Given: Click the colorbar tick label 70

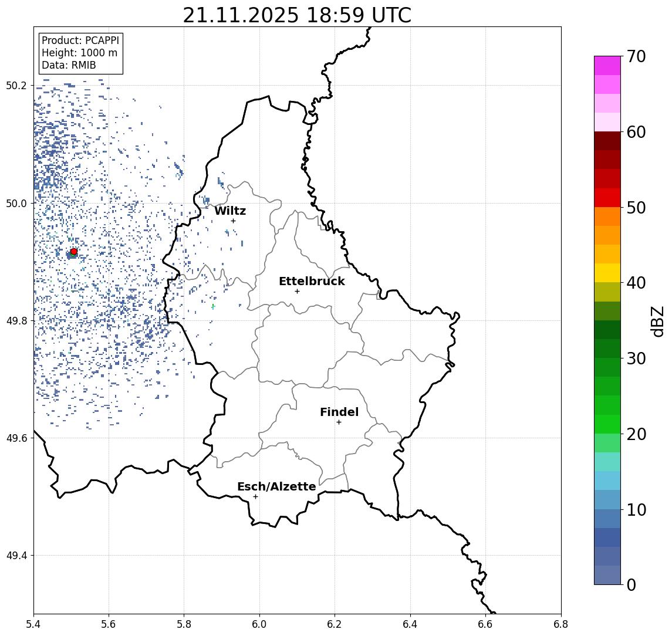Looking at the screenshot, I should coord(636,56).
